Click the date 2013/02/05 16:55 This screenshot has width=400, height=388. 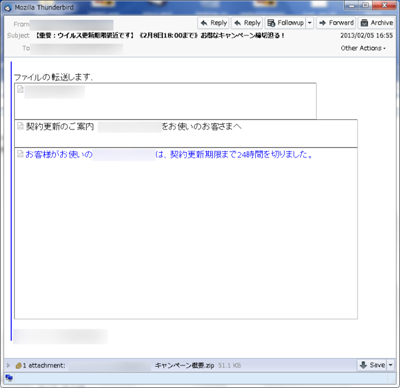point(366,35)
